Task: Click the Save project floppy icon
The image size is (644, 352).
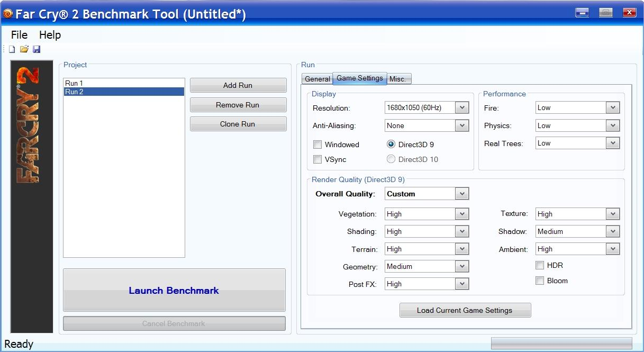Action: pyautogui.click(x=37, y=49)
